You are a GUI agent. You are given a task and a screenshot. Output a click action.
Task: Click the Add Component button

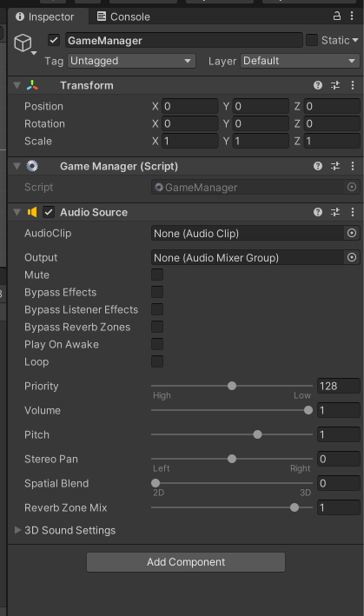[186, 562]
